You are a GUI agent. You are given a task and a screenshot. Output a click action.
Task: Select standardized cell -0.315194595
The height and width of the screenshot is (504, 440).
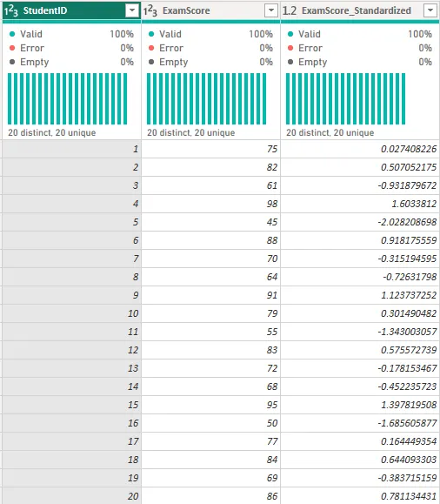click(360, 259)
